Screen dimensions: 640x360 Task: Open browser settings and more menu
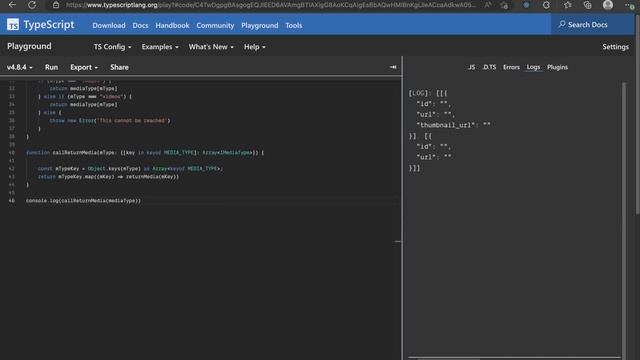pyautogui.click(x=629, y=5)
